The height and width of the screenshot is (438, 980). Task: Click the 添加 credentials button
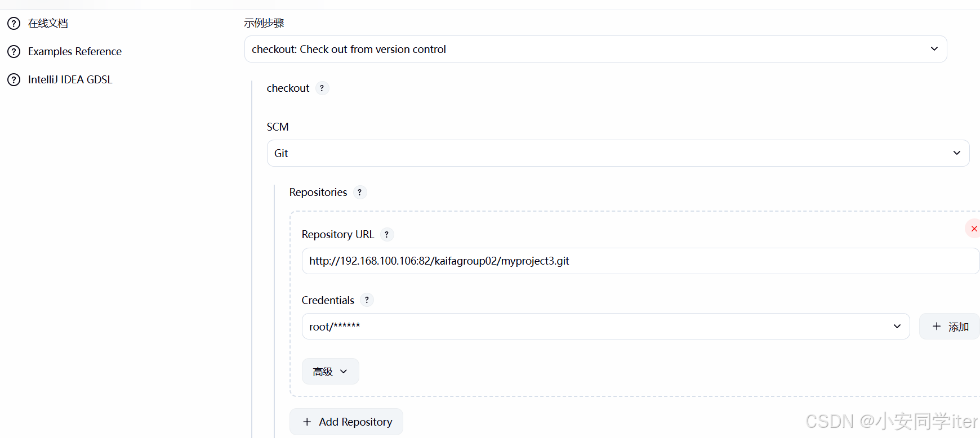coord(950,327)
